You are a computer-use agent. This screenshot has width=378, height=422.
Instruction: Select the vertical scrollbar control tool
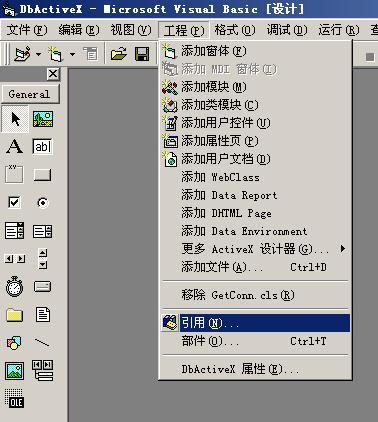click(43, 259)
